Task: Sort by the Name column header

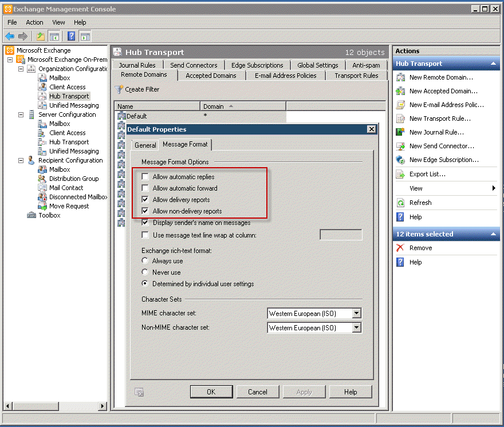Action: [157, 106]
